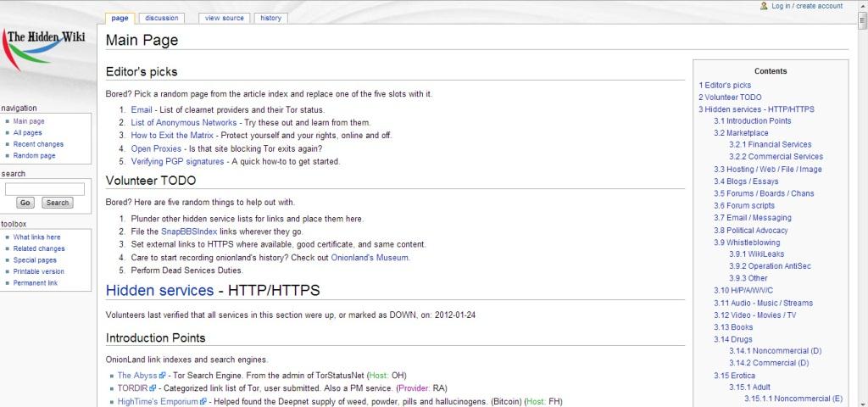Click external link icon after TORDIR
Screen dimensions: 868x407
coord(153,388)
